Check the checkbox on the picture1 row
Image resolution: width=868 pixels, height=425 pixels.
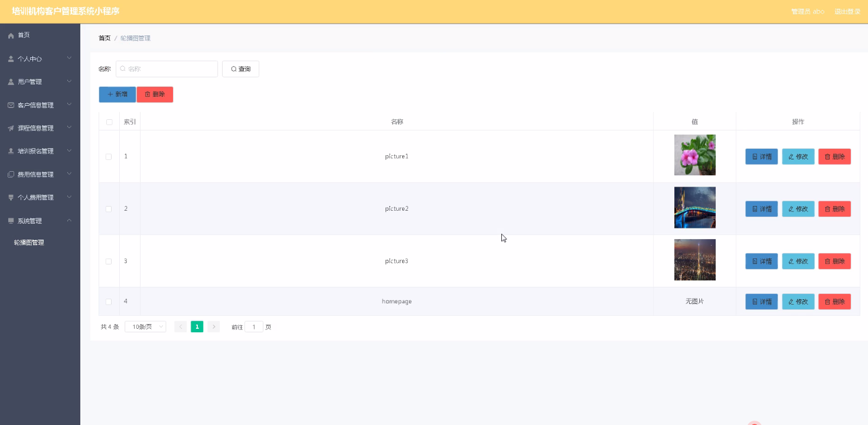pos(109,156)
